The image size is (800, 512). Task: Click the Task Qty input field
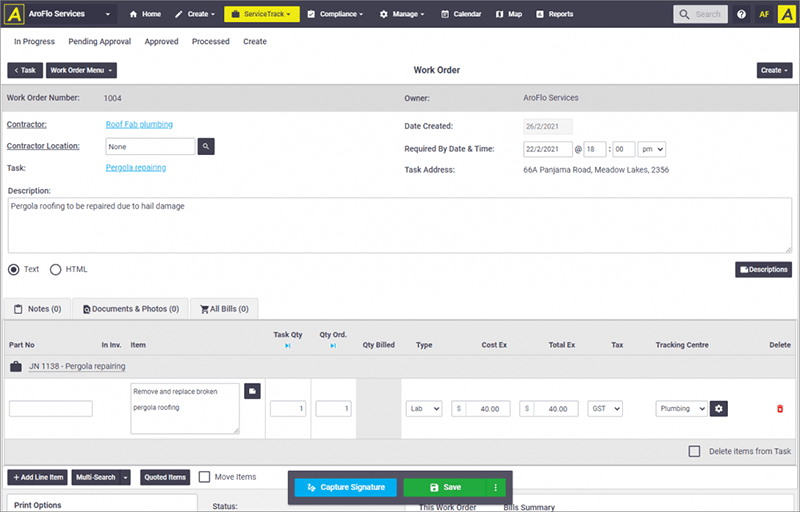[x=288, y=408]
